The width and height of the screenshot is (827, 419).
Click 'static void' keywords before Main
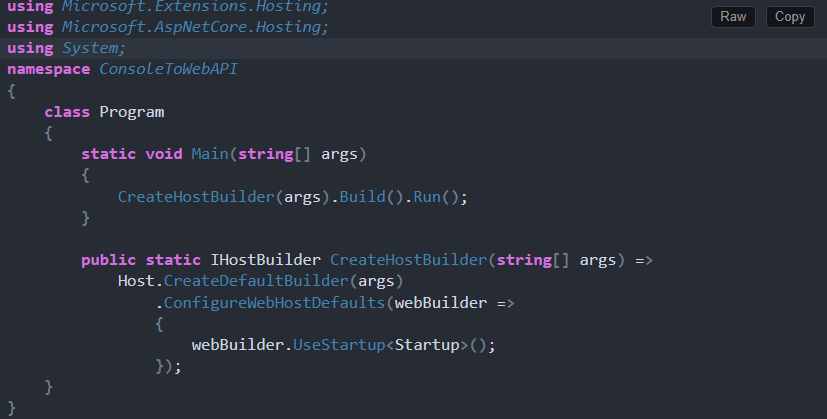[x=131, y=154]
